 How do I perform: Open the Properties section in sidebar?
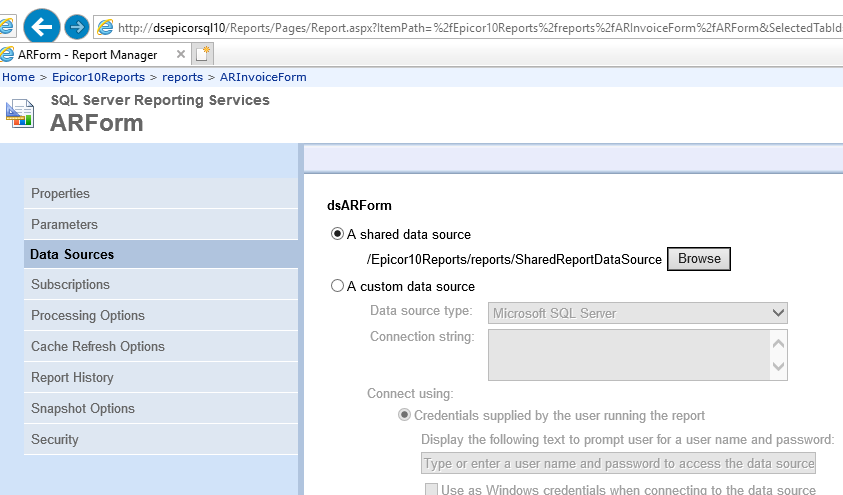pos(60,194)
